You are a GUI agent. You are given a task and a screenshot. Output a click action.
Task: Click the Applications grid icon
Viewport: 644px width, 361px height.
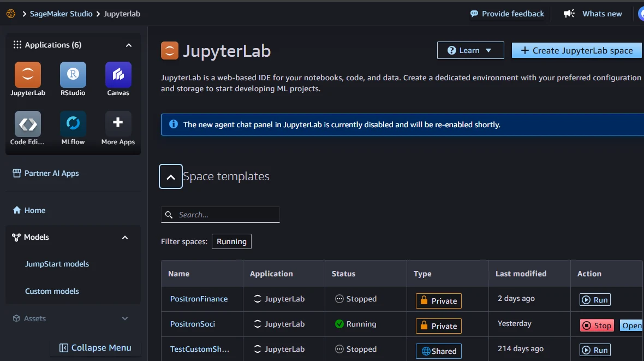(17, 44)
